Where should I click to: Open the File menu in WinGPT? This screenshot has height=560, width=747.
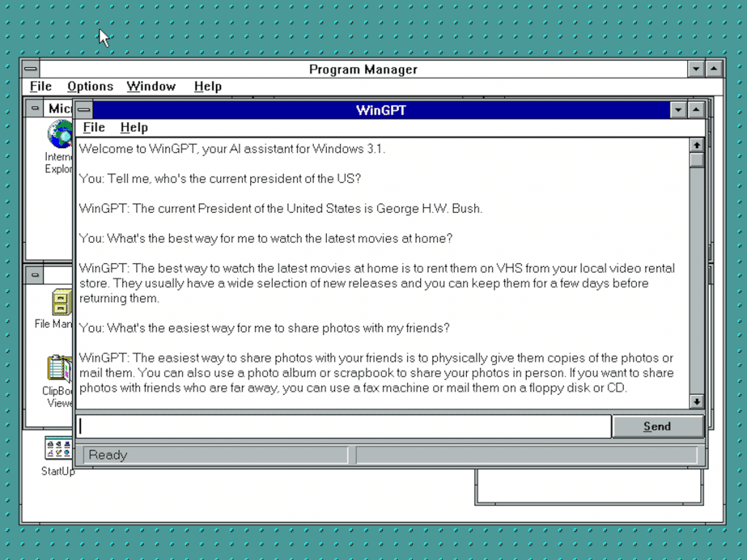(x=93, y=127)
